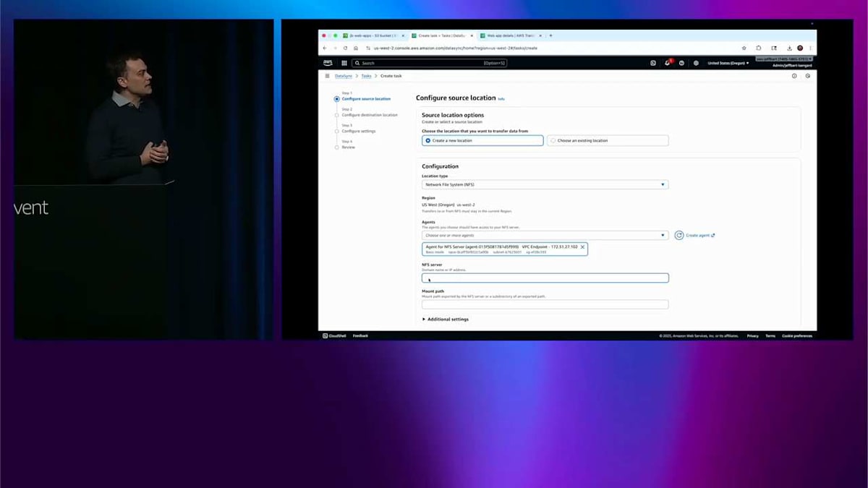
Task: Open DataSync breadcrumb link
Action: [344, 76]
